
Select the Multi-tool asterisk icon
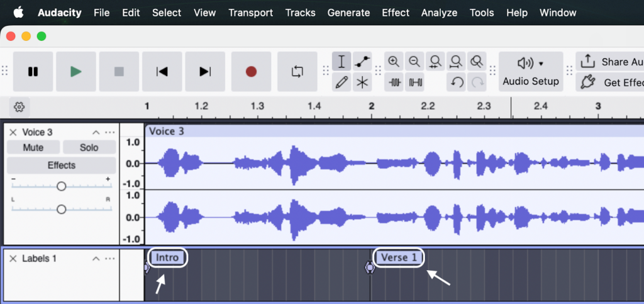click(x=362, y=82)
